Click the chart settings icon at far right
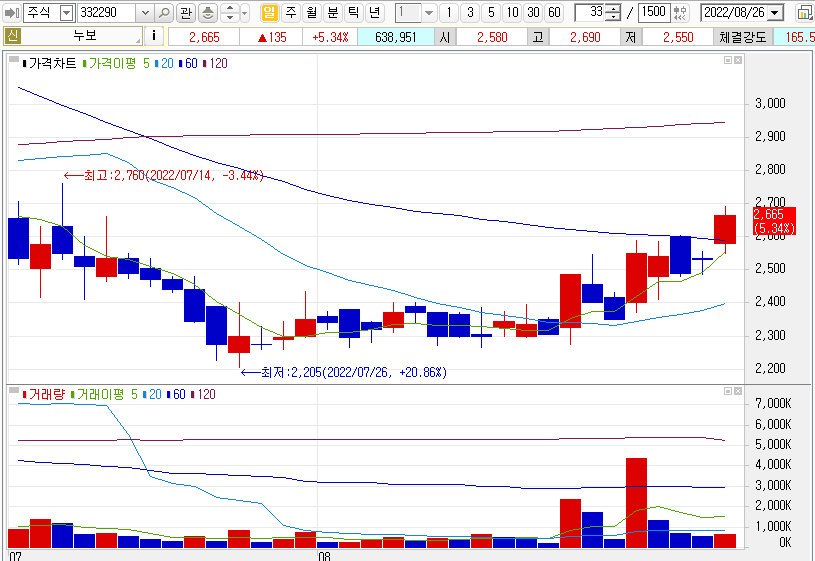This screenshot has width=815, height=561. pyautogui.click(x=805, y=12)
